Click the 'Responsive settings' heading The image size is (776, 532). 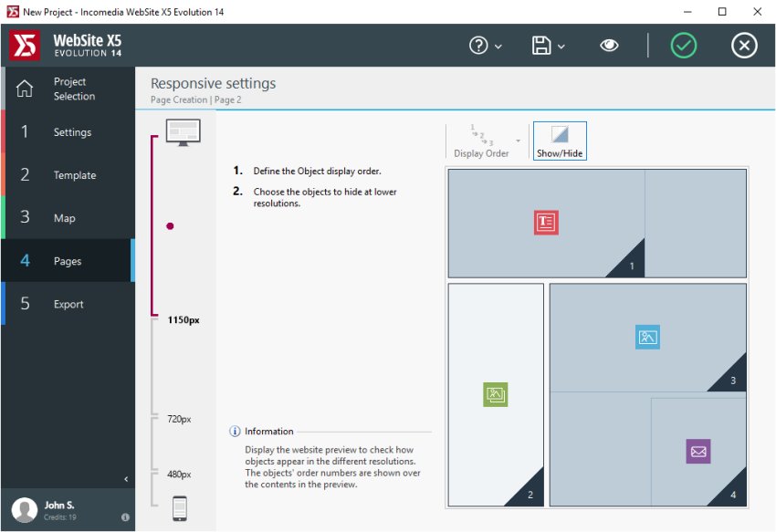(x=214, y=83)
